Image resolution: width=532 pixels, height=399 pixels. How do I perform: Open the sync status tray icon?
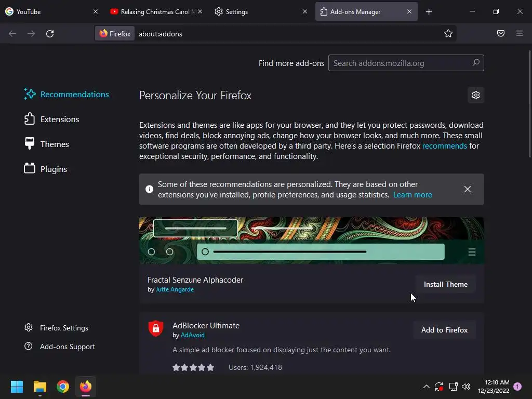(439, 387)
